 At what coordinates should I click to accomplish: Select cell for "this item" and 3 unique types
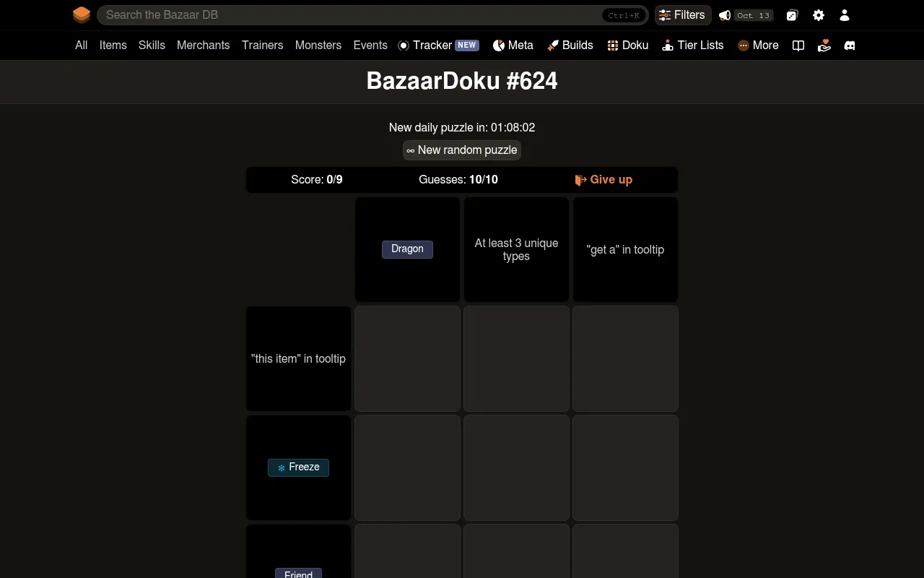(x=516, y=358)
